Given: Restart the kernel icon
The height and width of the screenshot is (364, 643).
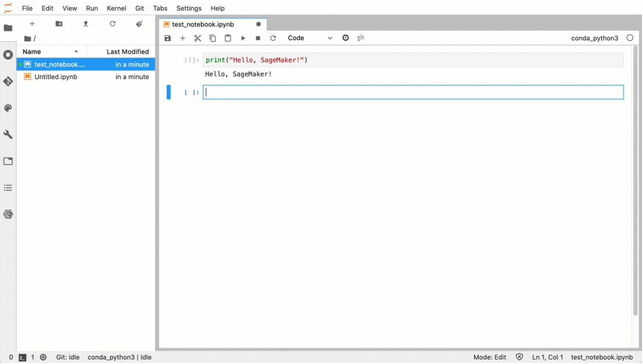Looking at the screenshot, I should pyautogui.click(x=273, y=38).
